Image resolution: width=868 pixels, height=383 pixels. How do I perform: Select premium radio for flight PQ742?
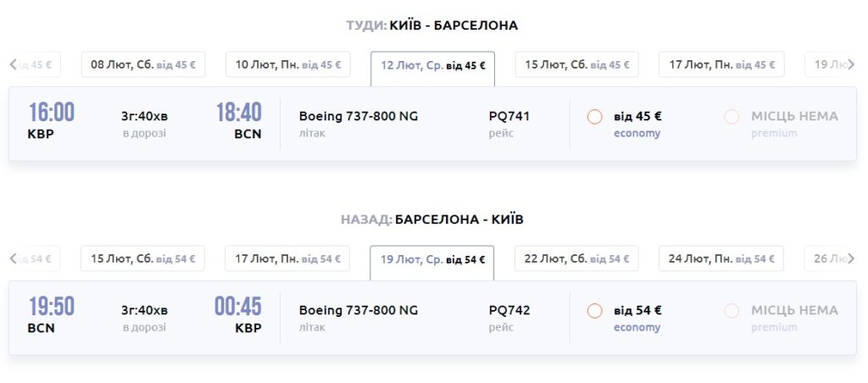(x=732, y=311)
